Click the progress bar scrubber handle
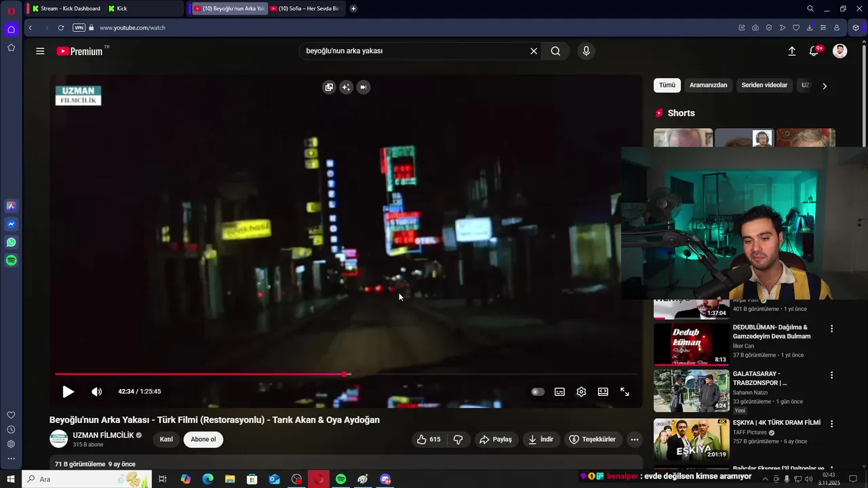Image resolution: width=868 pixels, height=488 pixels. click(x=346, y=374)
